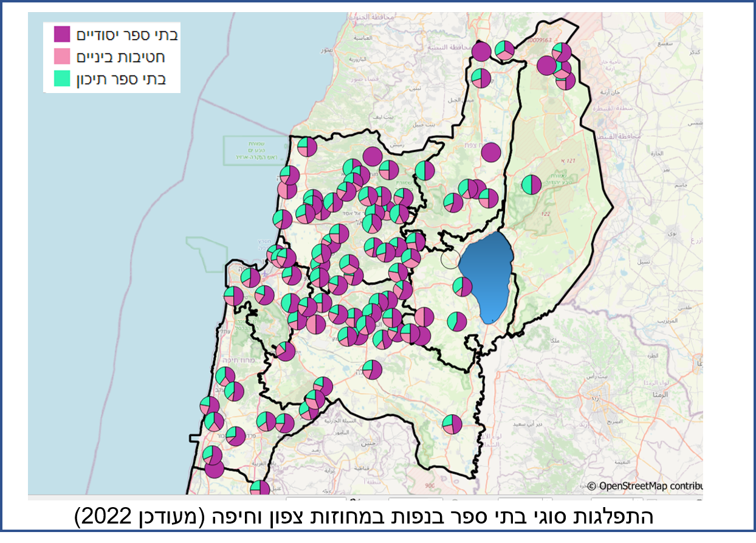Click the pie chart just southwest of the lake
The width and height of the screenshot is (756, 543).
[456, 322]
